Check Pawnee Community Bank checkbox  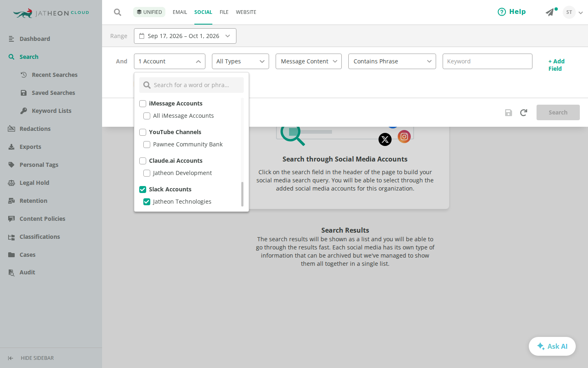coord(147,144)
